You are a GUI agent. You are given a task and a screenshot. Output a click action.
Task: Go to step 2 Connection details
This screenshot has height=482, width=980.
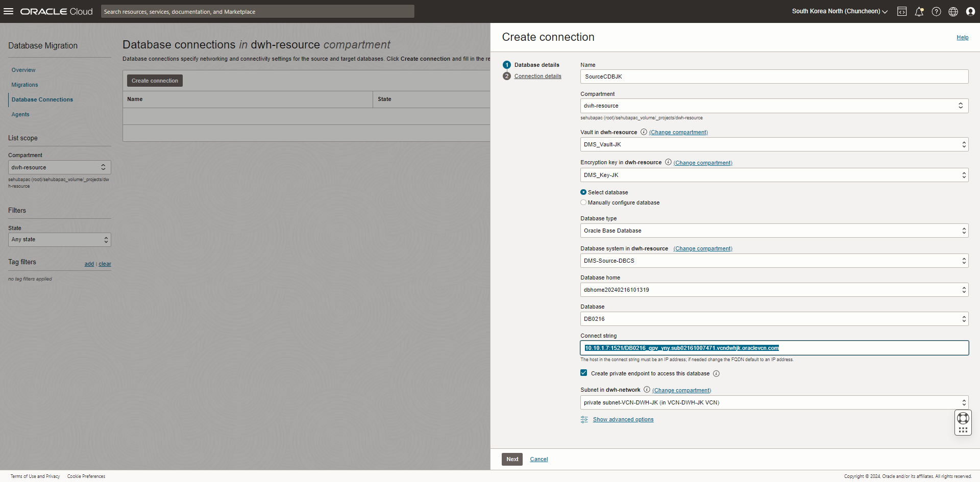pos(537,76)
